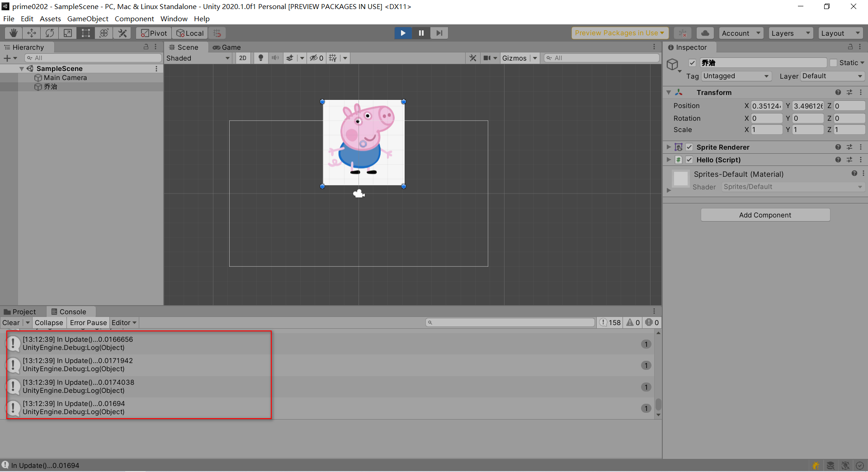868x472 pixels.
Task: Open the Layers dropdown
Action: click(x=791, y=33)
